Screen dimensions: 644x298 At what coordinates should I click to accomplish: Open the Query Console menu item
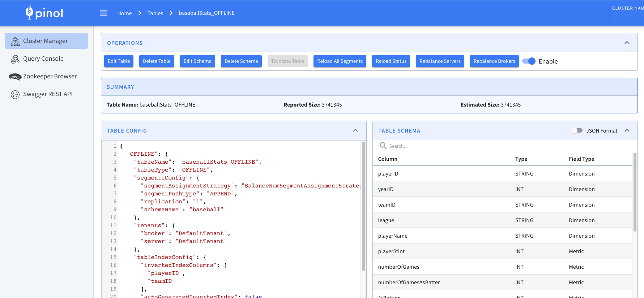[x=43, y=59]
